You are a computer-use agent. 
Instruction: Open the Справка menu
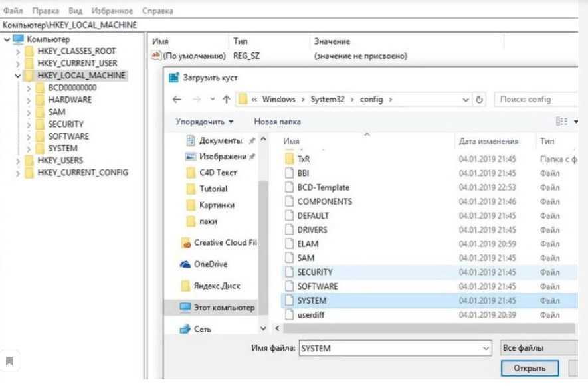pyautogui.click(x=157, y=11)
